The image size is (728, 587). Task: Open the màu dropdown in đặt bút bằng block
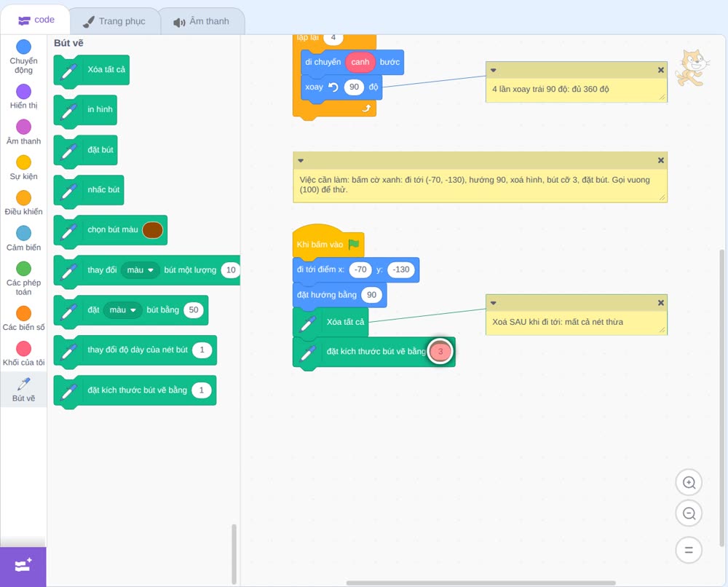tap(122, 310)
